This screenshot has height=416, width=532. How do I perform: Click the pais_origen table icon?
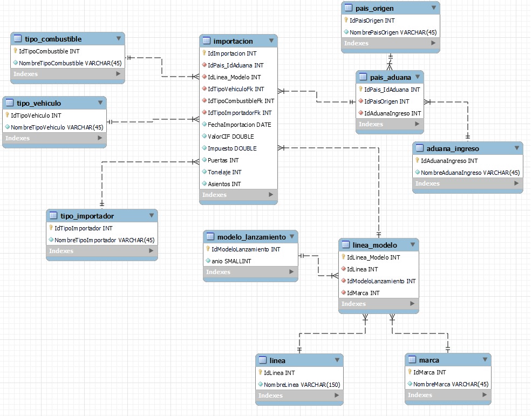pyautogui.click(x=349, y=8)
